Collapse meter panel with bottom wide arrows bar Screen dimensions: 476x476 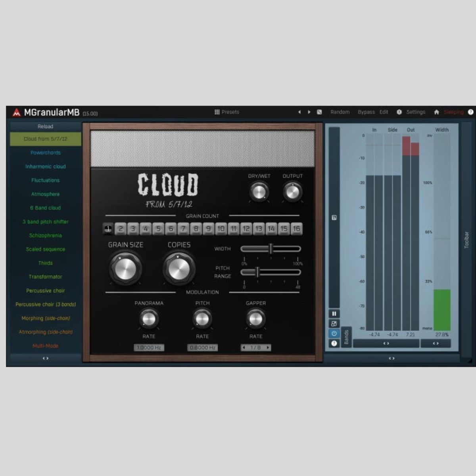[392, 358]
